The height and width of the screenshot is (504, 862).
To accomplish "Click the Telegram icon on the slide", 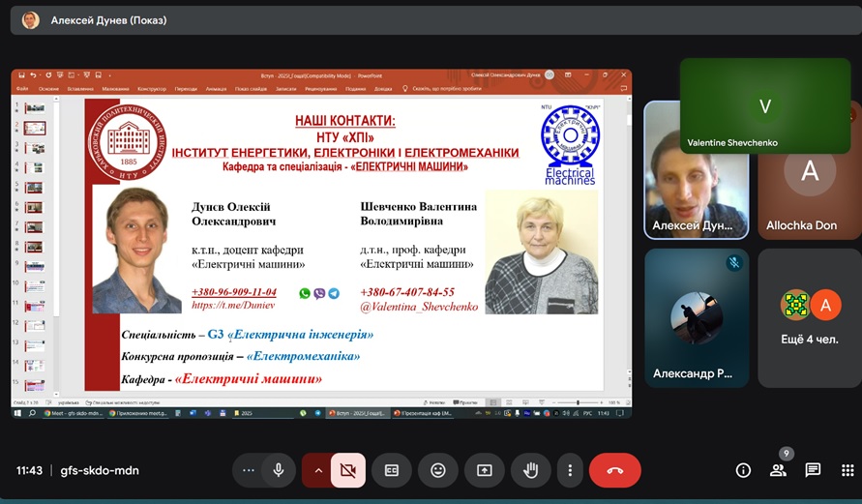I will [334, 293].
